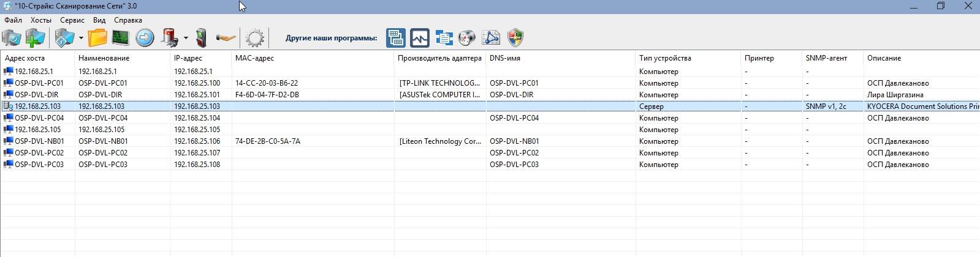Click the blue round arrow icon
The image size is (980, 257).
145,38
